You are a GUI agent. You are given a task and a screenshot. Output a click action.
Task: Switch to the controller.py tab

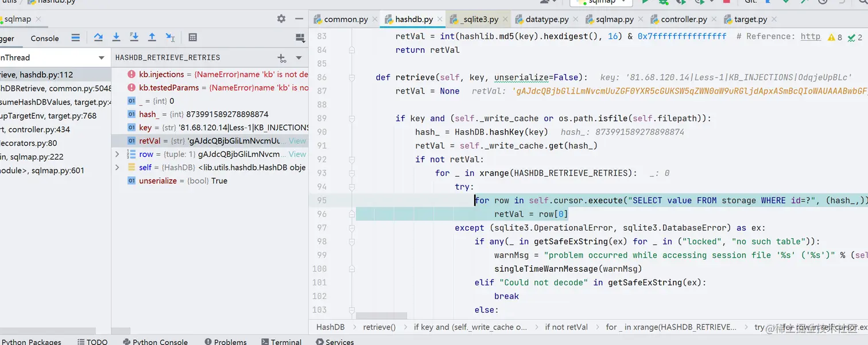(684, 19)
